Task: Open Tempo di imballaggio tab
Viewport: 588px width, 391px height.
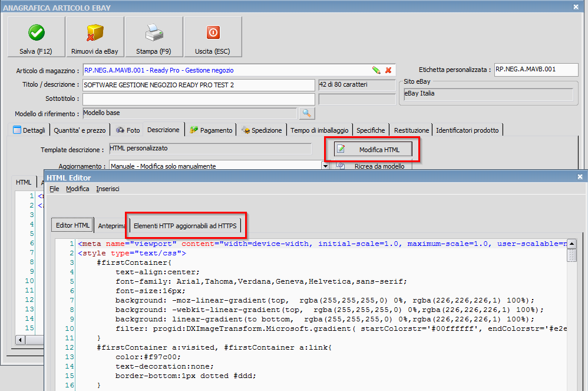Action: click(x=319, y=130)
